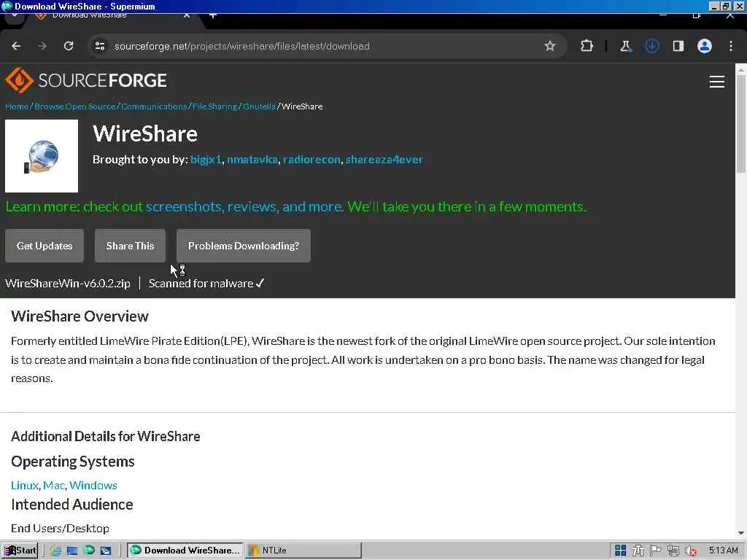Click the address bar URL
The height and width of the screenshot is (560, 747).
pos(242,46)
